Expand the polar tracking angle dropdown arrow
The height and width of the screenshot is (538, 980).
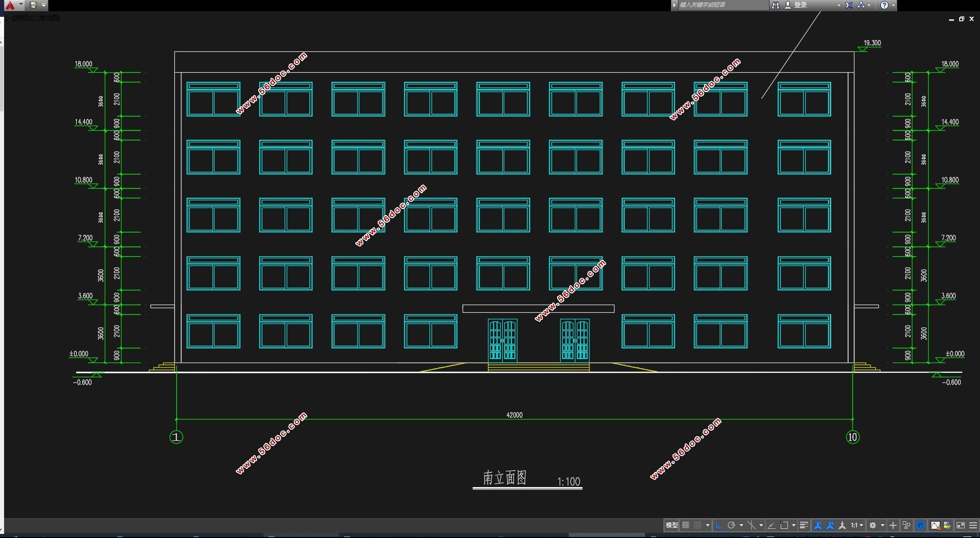coord(741,525)
